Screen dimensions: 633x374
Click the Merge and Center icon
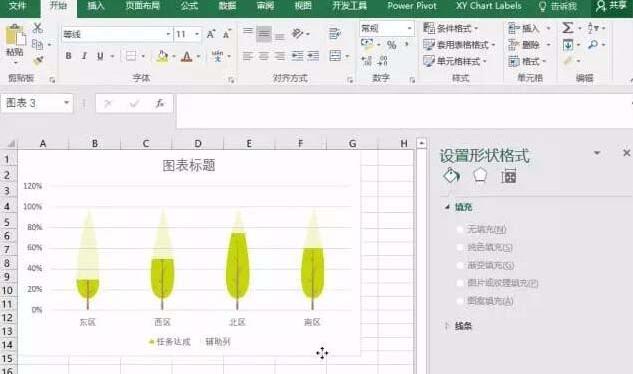[335, 56]
